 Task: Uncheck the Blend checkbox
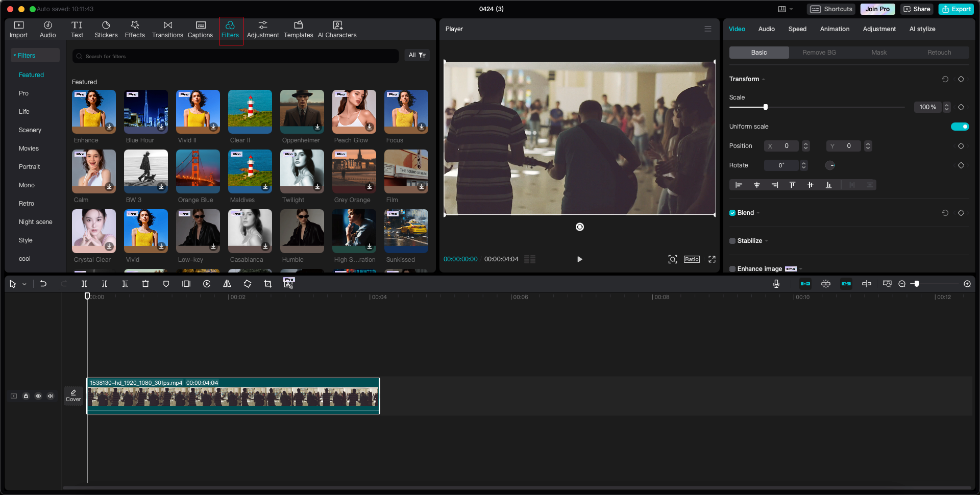[x=732, y=213]
